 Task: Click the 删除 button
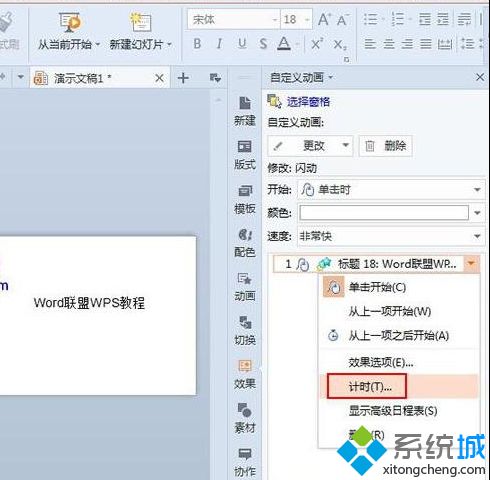click(386, 146)
